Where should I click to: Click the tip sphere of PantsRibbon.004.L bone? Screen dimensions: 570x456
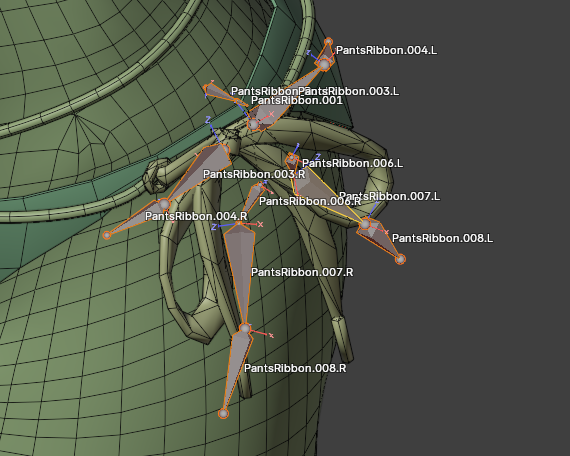click(x=329, y=42)
